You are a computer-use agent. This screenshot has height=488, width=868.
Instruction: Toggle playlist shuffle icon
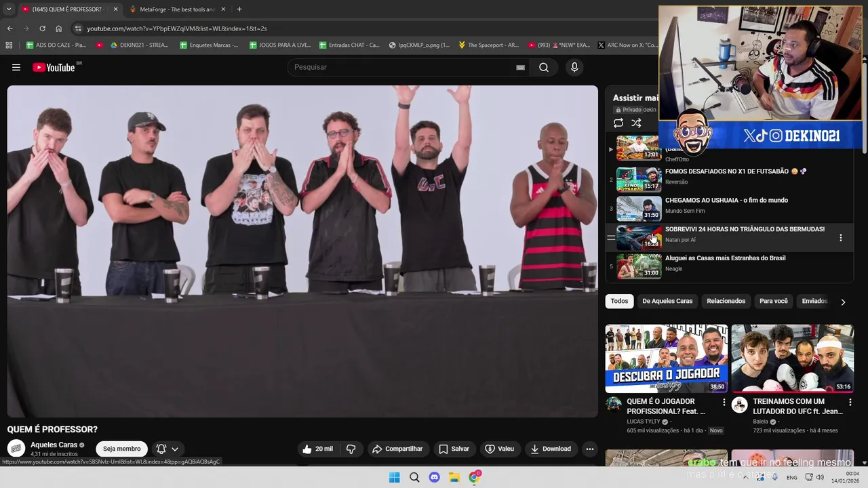(x=636, y=123)
